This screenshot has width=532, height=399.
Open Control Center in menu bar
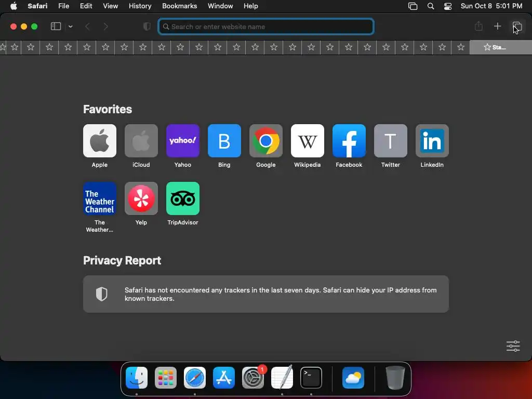click(448, 6)
